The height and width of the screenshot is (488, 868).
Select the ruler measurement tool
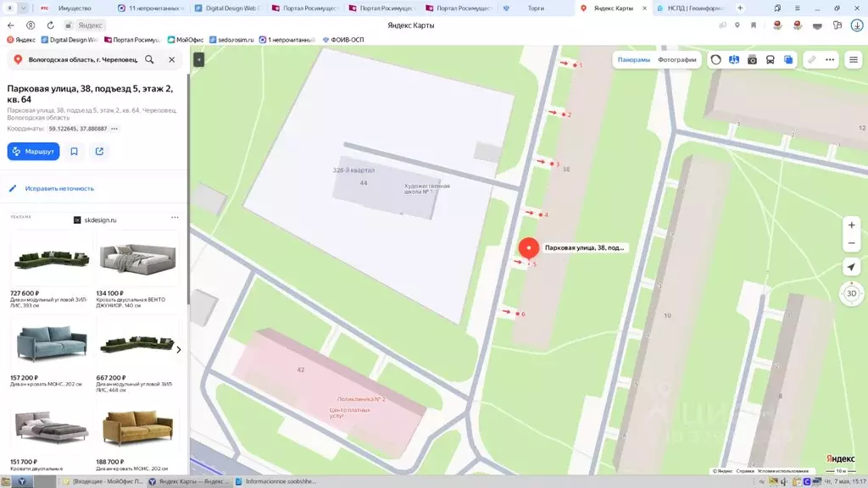[x=811, y=60]
